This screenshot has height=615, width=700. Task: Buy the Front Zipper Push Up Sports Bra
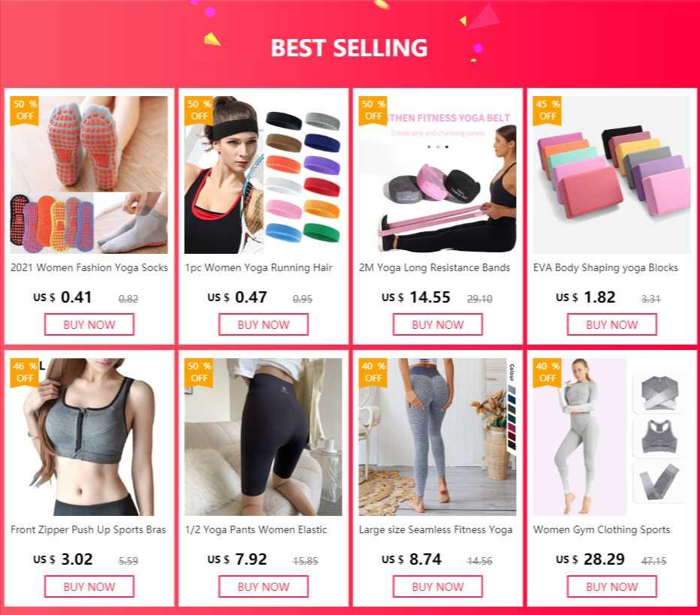[89, 586]
